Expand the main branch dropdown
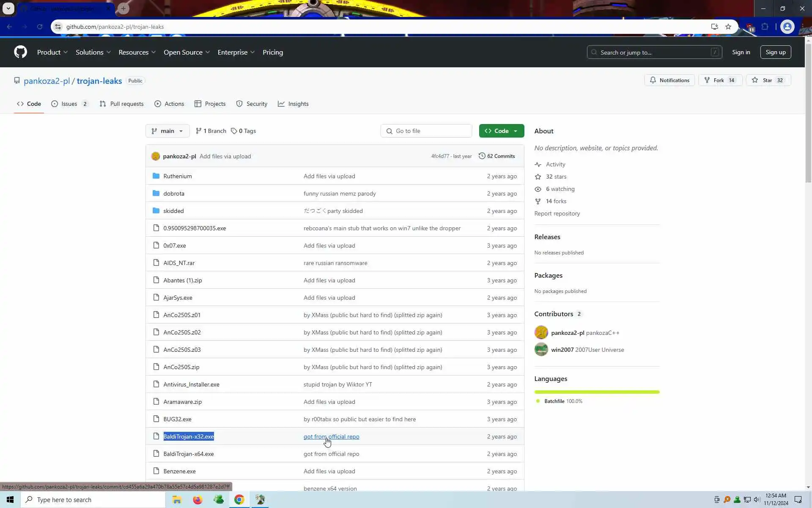This screenshot has width=812, height=508. click(167, 131)
